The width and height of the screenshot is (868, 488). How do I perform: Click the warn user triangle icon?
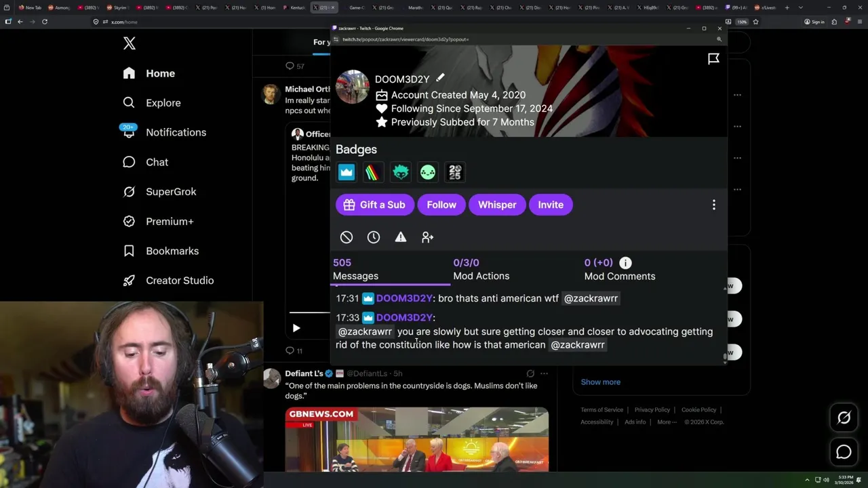401,237
